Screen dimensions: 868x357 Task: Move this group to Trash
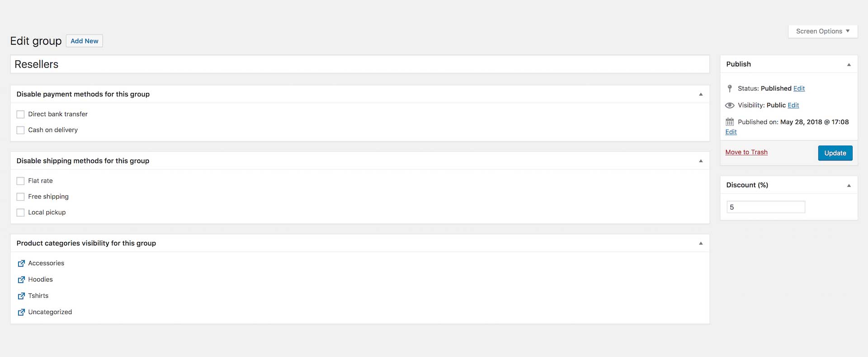click(746, 152)
